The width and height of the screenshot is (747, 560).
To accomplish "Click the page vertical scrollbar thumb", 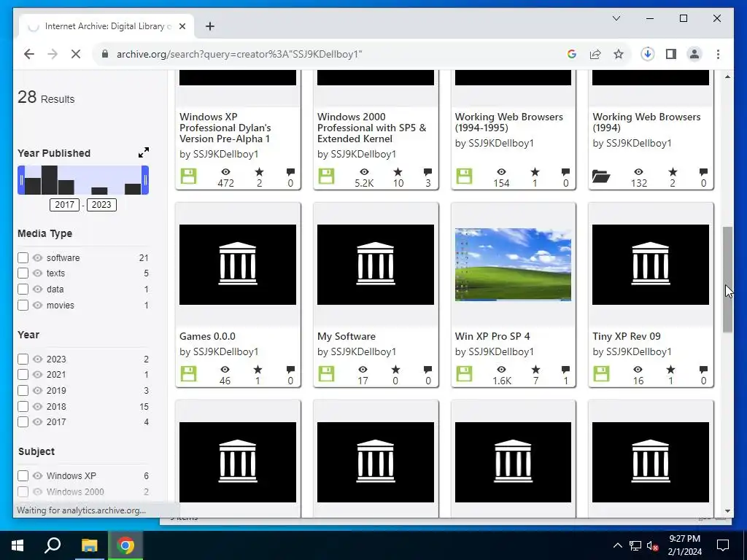I will 727,279.
